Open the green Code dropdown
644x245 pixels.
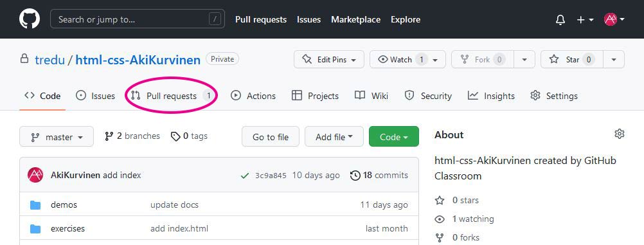click(x=394, y=136)
